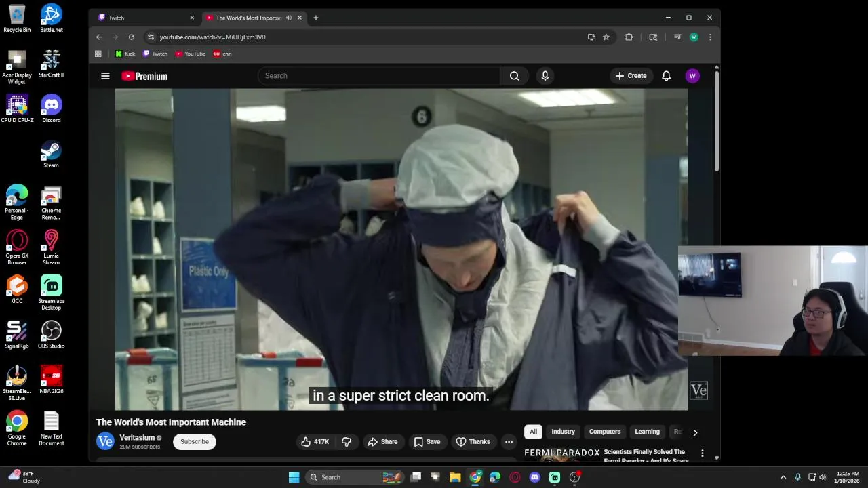Open Discord from the desktop shortcut
Image resolution: width=868 pixels, height=488 pixels.
pos(51,109)
